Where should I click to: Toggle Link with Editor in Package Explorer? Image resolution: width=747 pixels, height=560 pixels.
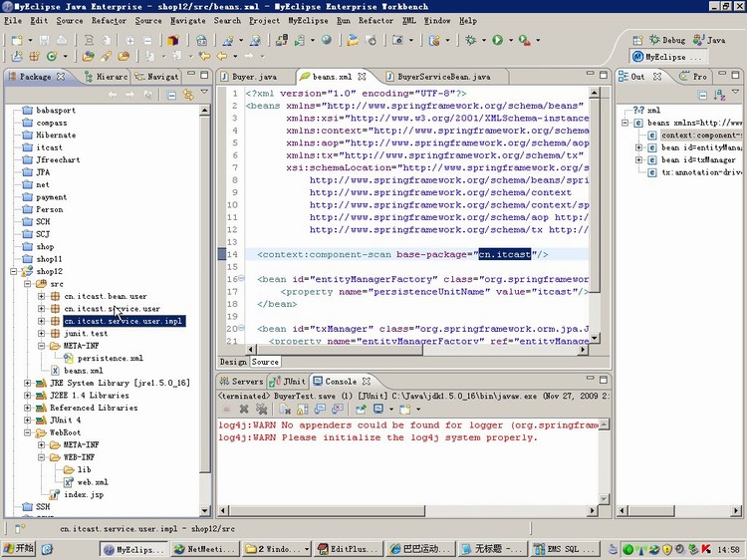[x=188, y=95]
